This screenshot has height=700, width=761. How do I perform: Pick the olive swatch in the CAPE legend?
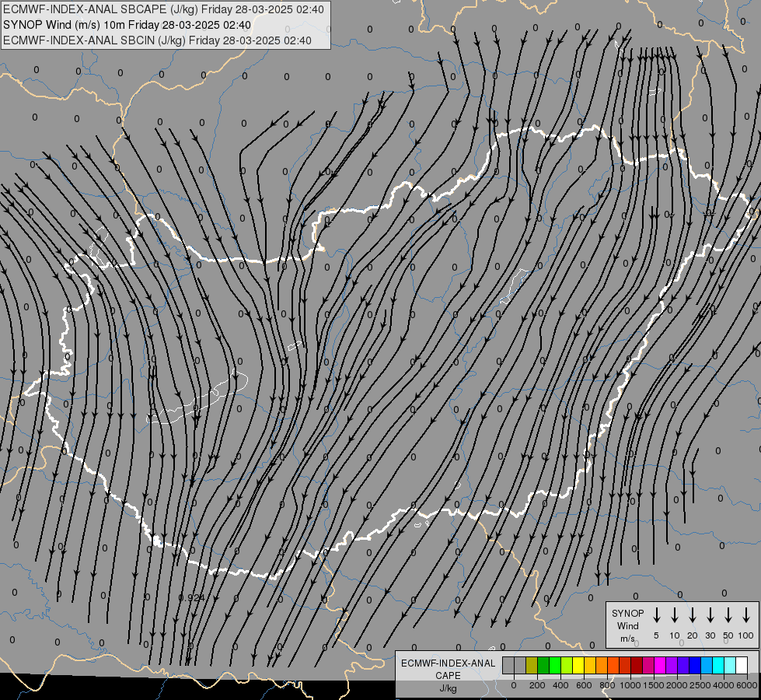[532, 665]
